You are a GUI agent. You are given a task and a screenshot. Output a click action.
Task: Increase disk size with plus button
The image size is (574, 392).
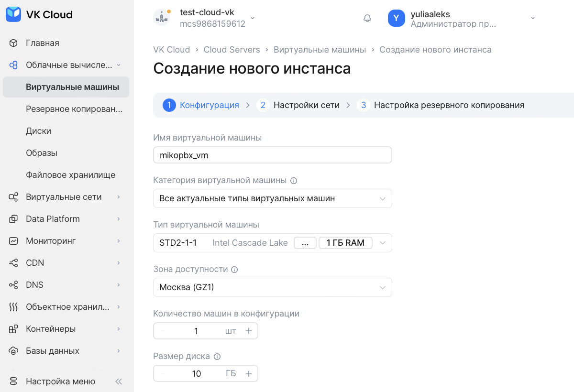click(x=248, y=374)
